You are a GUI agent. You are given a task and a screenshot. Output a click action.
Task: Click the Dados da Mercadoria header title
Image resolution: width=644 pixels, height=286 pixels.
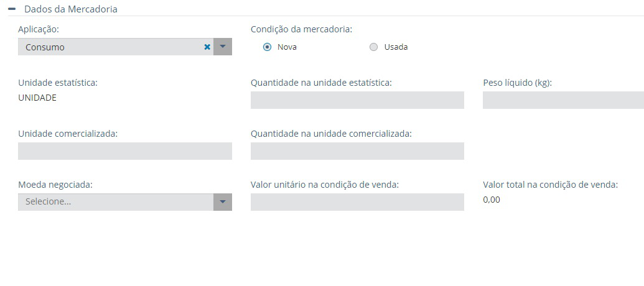[70, 9]
